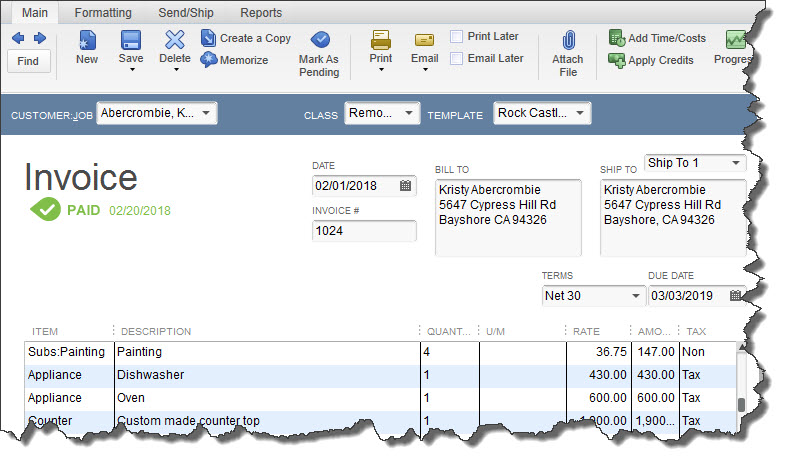Viewport: 788px width, 464px height.
Task: Go to previous invoice with left arrow
Action: [x=18, y=38]
